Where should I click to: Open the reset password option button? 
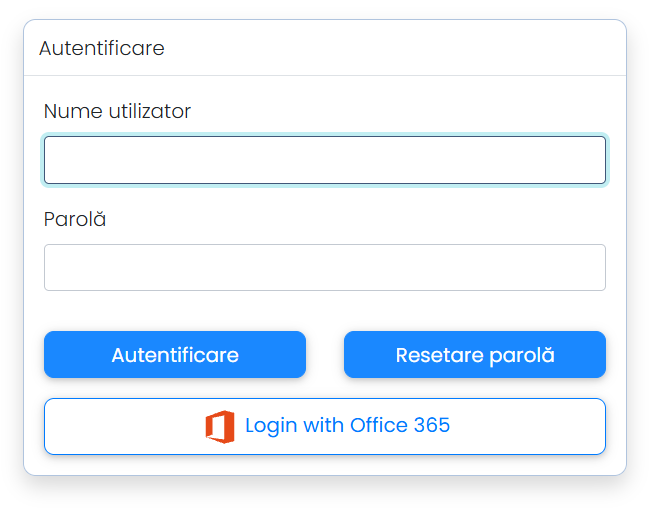(x=474, y=355)
